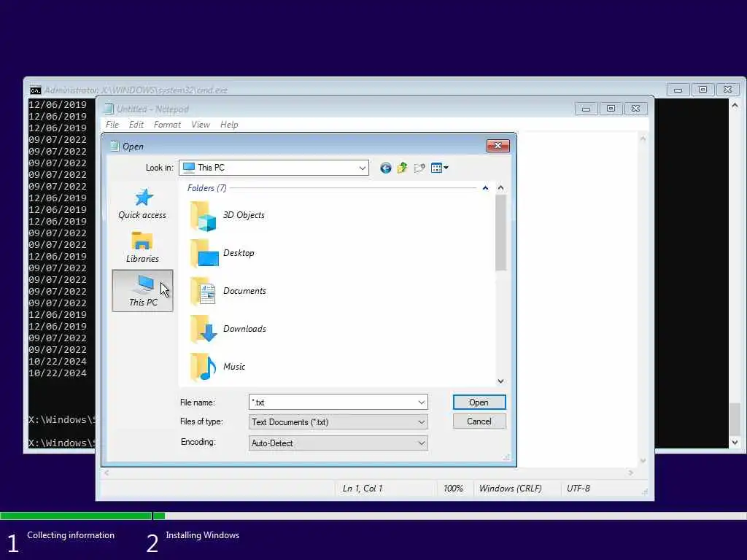Select Quick access in places bar
Screen dimensions: 747x560
click(x=142, y=204)
